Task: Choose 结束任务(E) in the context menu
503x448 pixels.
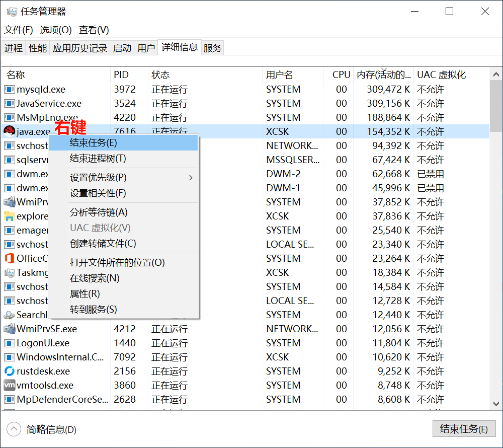Action: [94, 142]
